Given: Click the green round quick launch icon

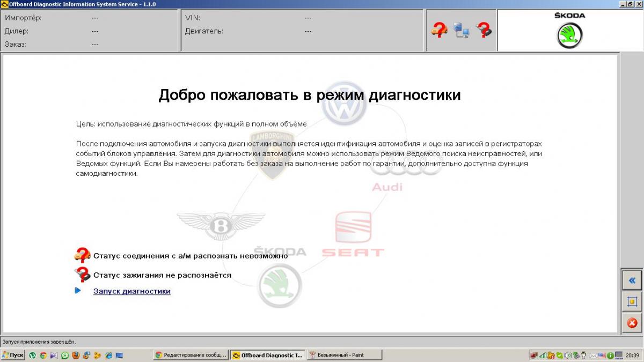Looking at the screenshot, I should point(65,355).
